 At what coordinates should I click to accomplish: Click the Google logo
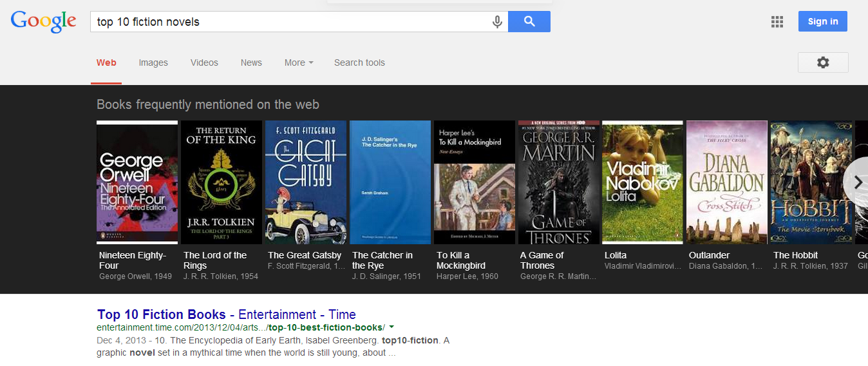pyautogui.click(x=43, y=21)
